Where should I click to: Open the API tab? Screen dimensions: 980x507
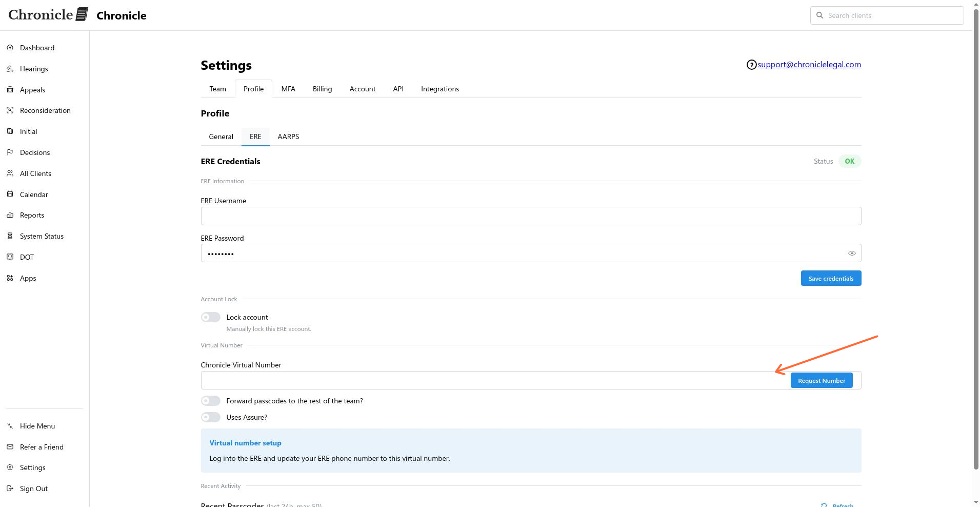398,89
